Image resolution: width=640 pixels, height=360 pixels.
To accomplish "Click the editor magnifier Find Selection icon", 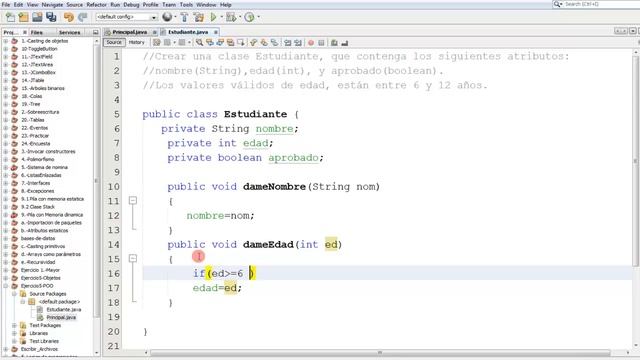I will pos(199,42).
